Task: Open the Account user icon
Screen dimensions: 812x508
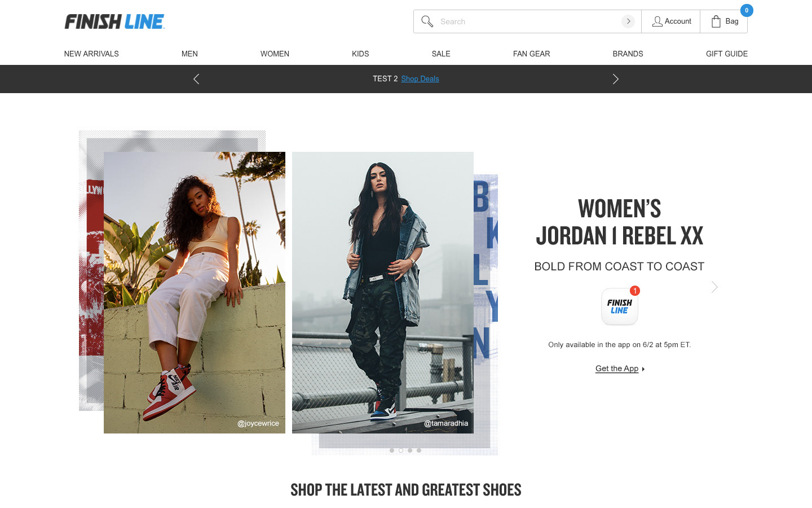Action: pyautogui.click(x=657, y=21)
